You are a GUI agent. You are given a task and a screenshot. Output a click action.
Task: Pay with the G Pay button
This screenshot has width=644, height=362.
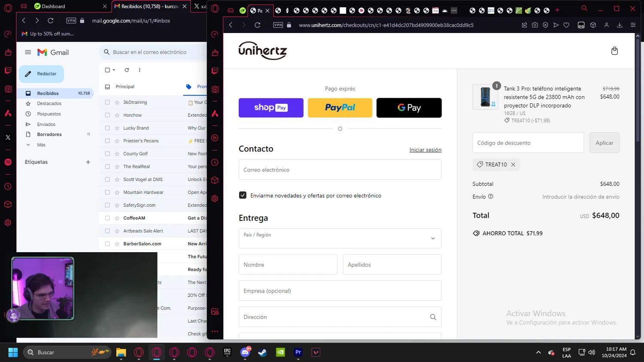[x=409, y=108]
